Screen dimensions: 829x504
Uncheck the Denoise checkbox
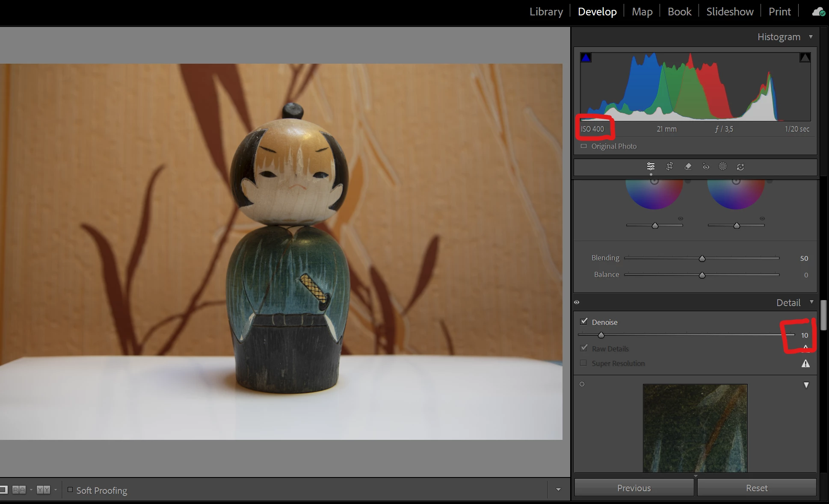click(x=584, y=321)
